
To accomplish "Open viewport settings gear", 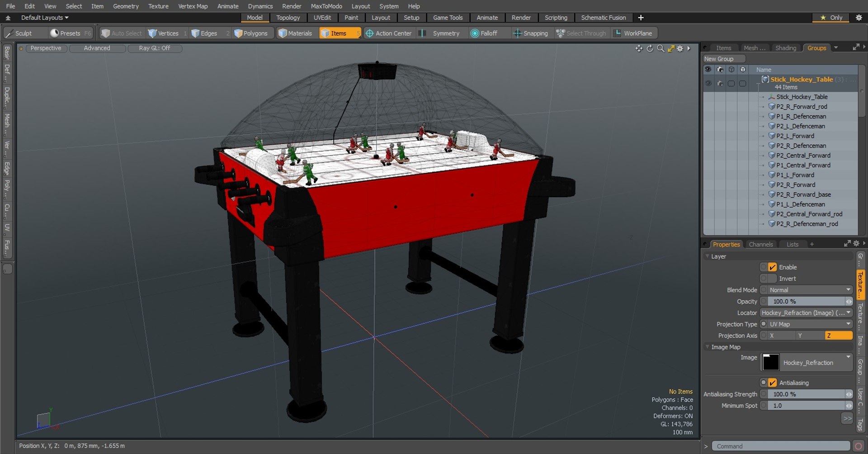I will [x=680, y=48].
